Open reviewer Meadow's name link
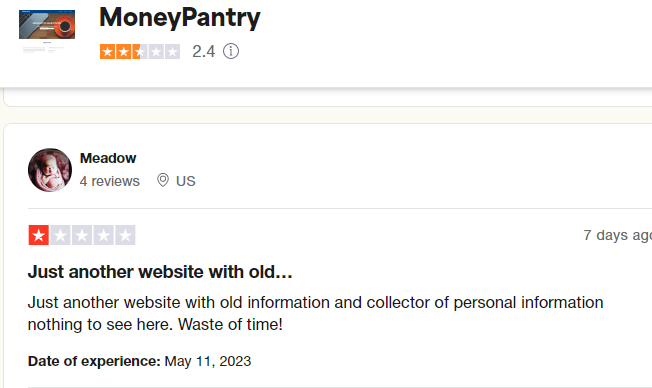Screen dimensions: 652x388 tap(108, 158)
